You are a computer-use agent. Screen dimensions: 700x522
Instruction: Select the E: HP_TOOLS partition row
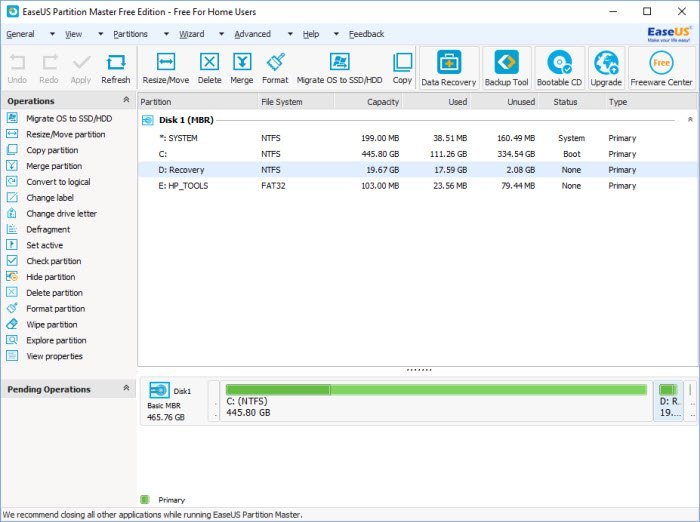(x=417, y=186)
